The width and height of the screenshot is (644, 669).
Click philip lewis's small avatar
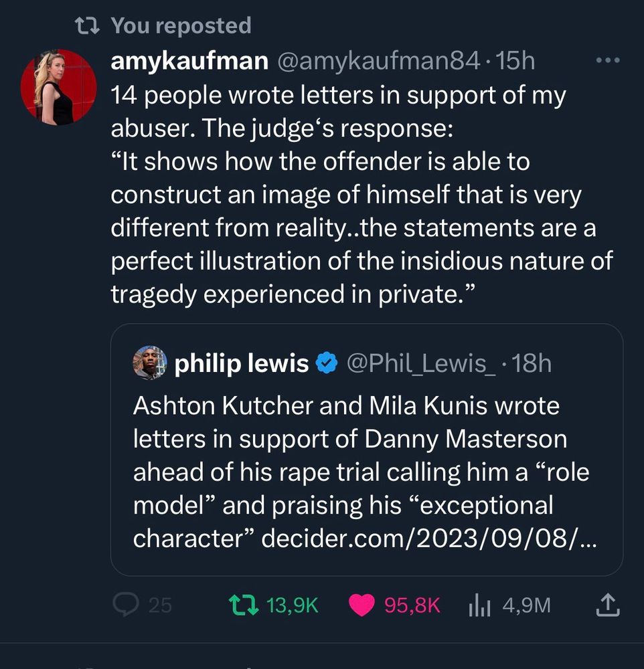coord(150,363)
